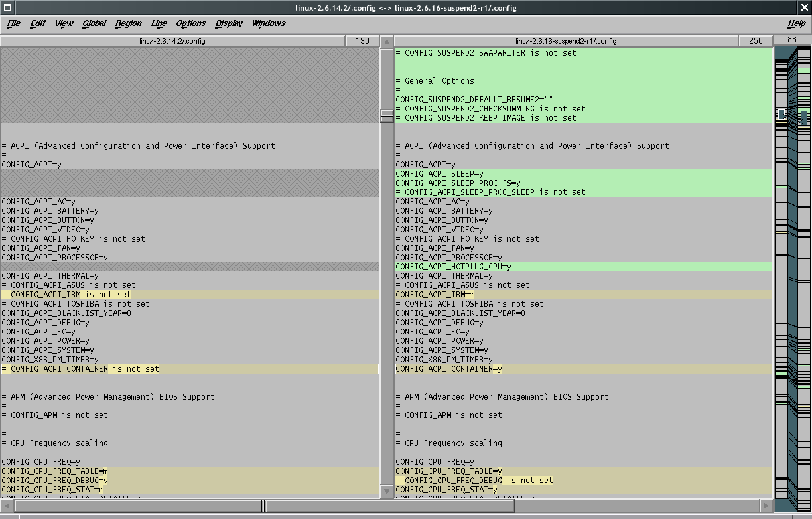Click the right filename label linux-2.6.16-suspend2-r1/.config

[566, 41]
